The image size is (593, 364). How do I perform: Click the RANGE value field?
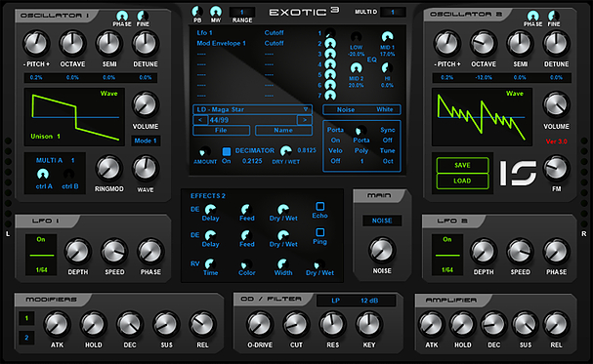[x=242, y=12]
